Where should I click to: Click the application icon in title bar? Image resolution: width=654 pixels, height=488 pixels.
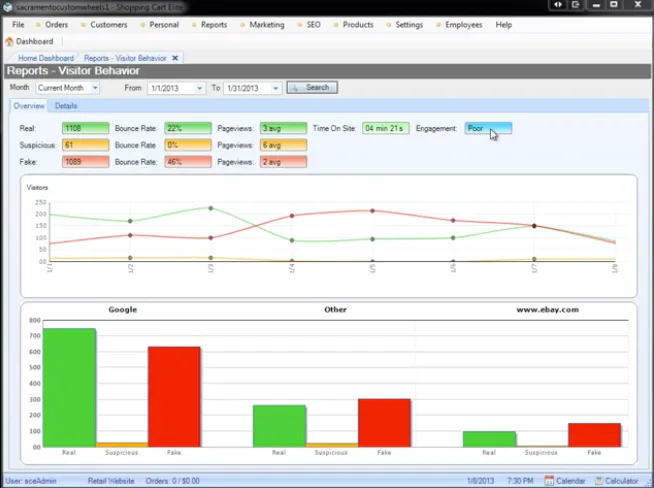click(x=8, y=7)
